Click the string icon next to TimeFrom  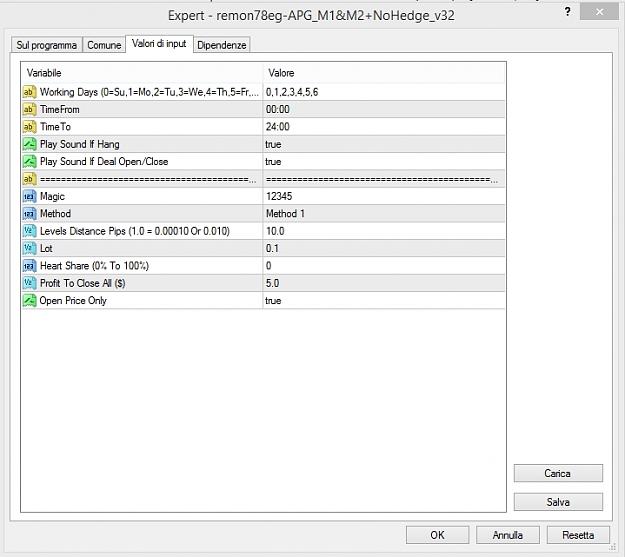29,109
